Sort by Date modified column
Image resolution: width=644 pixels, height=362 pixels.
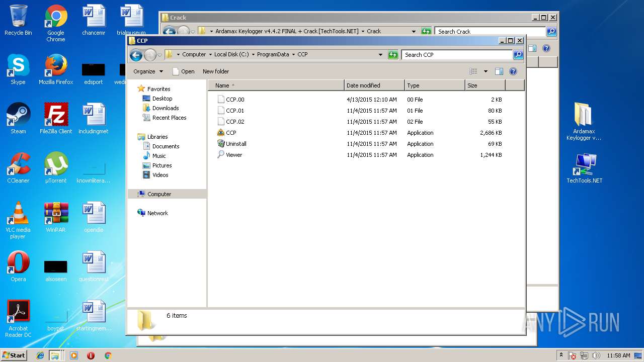(x=374, y=85)
